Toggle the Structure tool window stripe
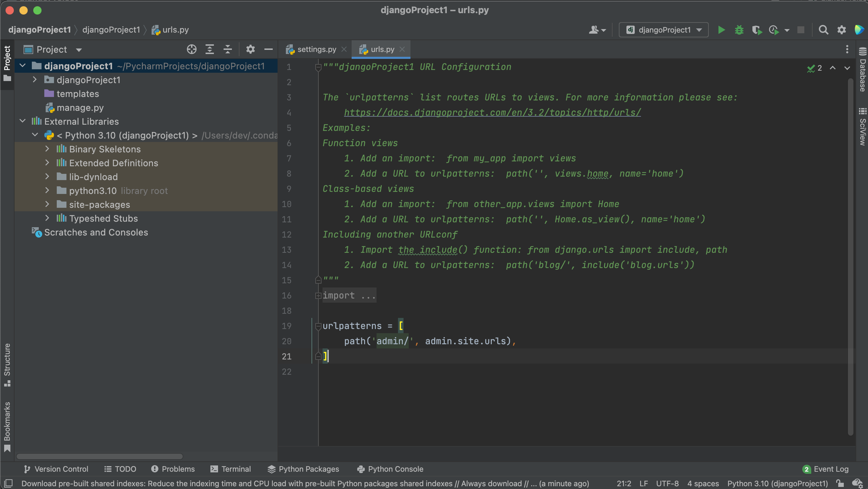Screen dimensions: 868x489 7,364
